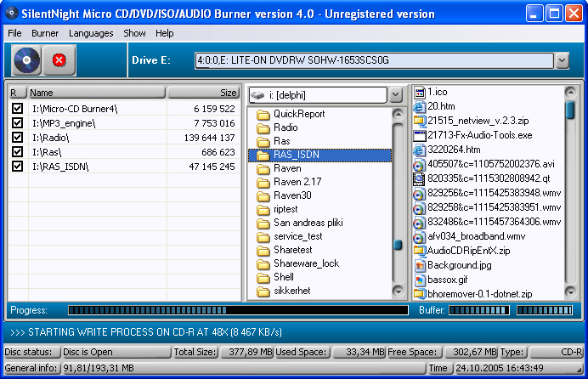Select the AudioCDRipEntX.zip archive icon
This screenshot has height=379, width=588.
pyautogui.click(x=419, y=251)
